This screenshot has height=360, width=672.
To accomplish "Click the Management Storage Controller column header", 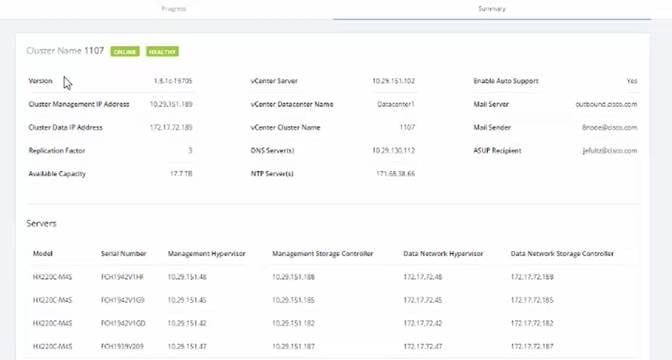I will [323, 254].
